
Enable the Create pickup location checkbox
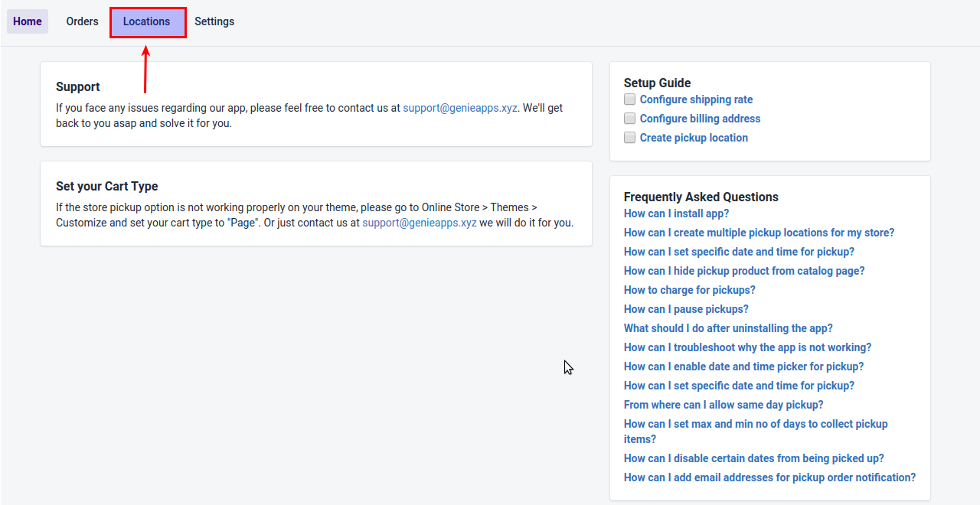[629, 138]
